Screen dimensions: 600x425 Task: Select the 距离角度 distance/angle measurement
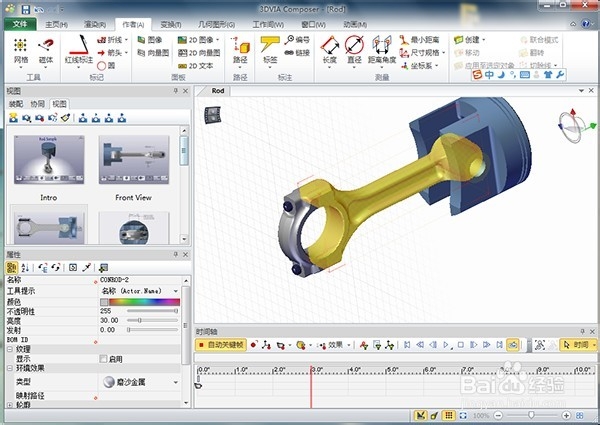382,51
